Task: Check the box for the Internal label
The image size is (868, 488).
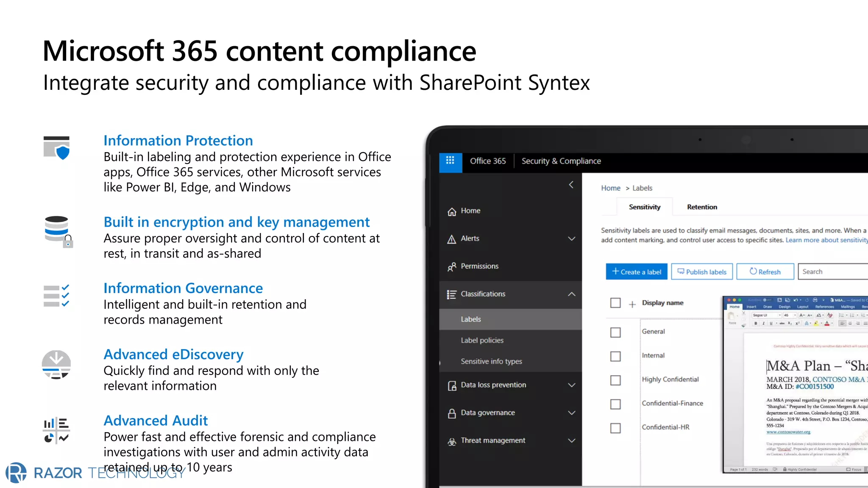Action: 615,356
